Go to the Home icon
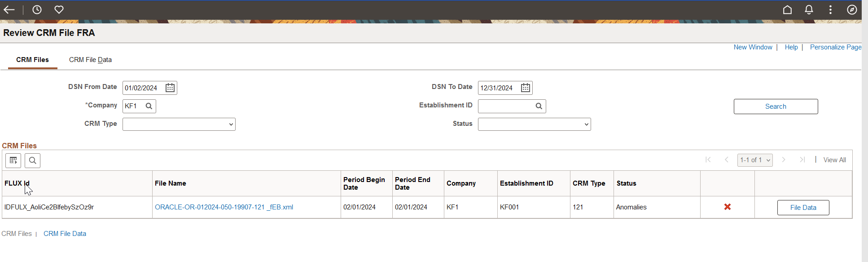868x262 pixels. coord(787,9)
